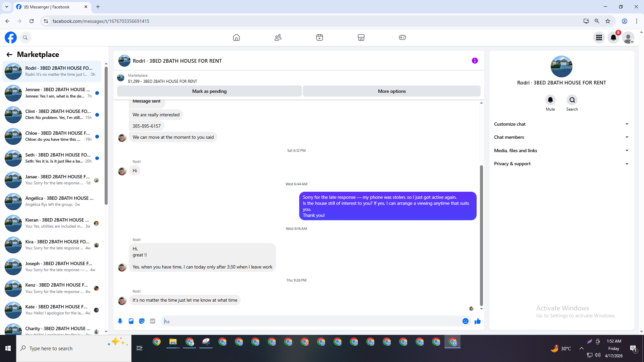The image size is (644, 362).
Task: Expand Privacy & support section
Action: tap(561, 164)
